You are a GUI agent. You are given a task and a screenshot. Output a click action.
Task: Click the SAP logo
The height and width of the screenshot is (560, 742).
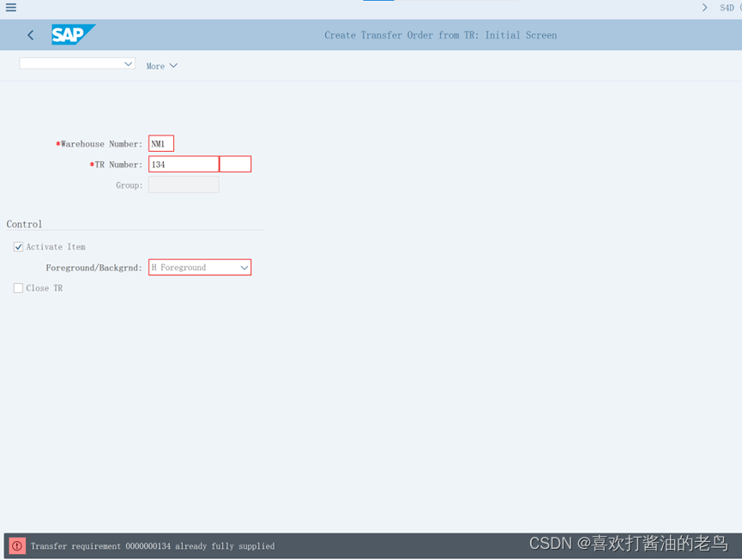(x=74, y=34)
